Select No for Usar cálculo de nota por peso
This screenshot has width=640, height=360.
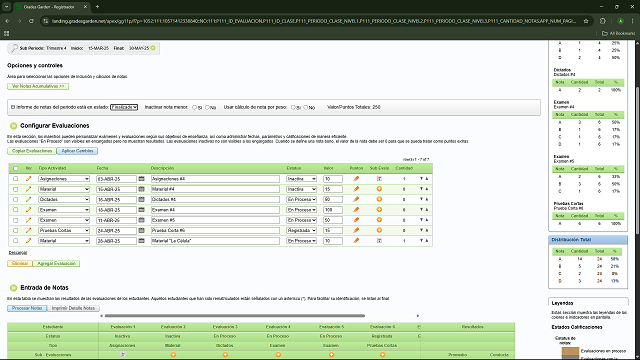[306, 107]
